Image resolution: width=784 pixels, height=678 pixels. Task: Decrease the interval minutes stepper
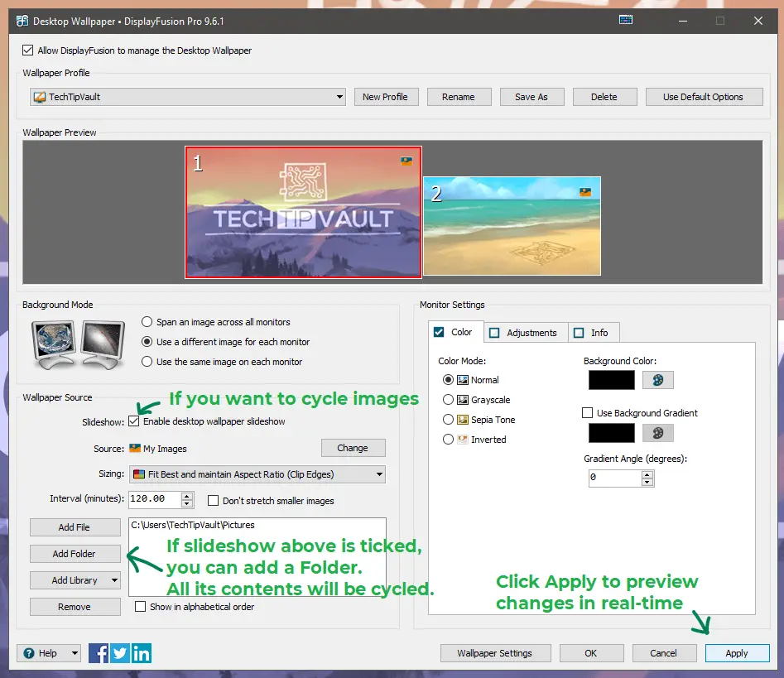click(x=187, y=503)
